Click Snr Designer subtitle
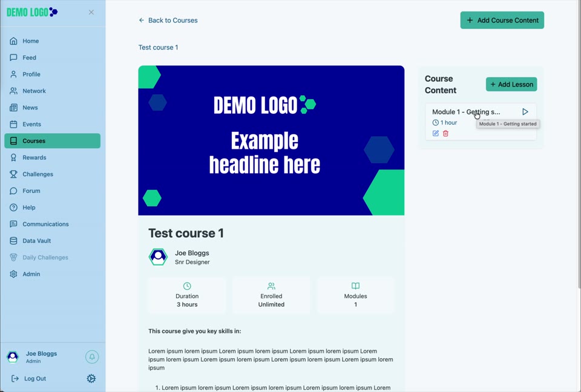Screen dimensions: 581x392 (x=192, y=262)
